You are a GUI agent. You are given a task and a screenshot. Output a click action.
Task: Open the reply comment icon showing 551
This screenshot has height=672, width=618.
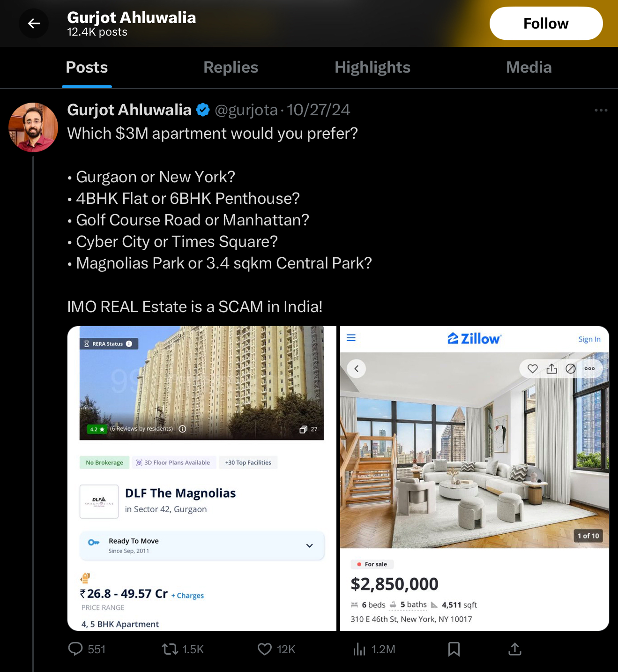pos(87,649)
